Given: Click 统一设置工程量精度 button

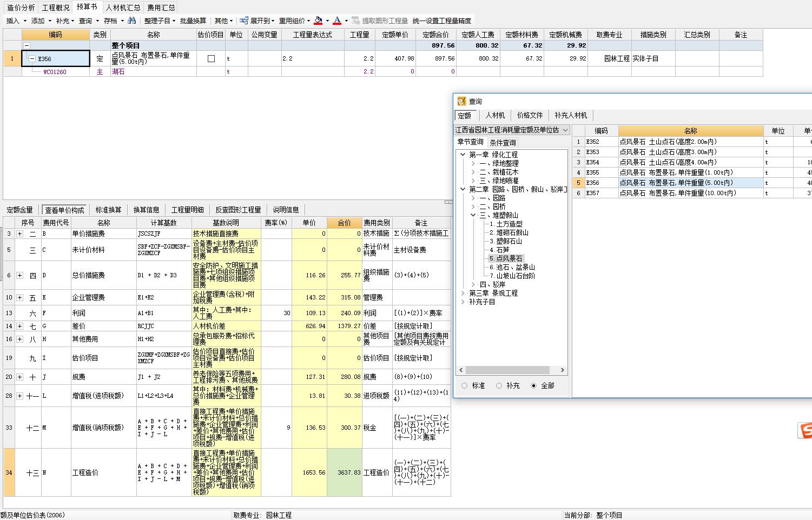Looking at the screenshot, I should (x=441, y=21).
